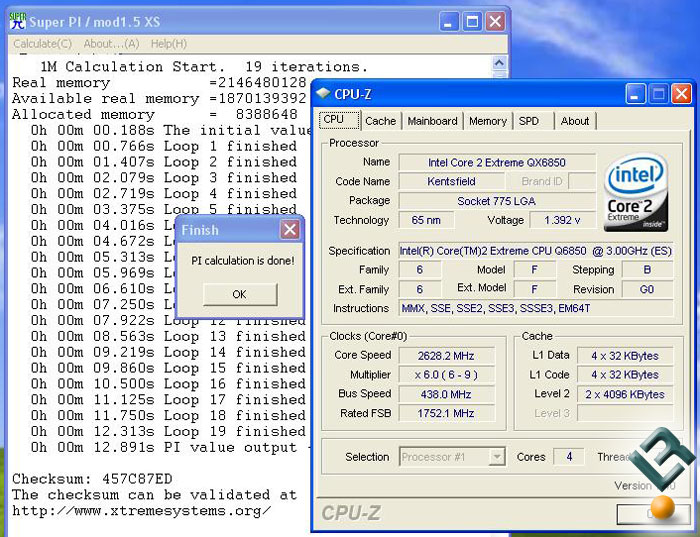The image size is (700, 537).
Task: Click the CPU-Z title bar icon
Action: coord(323,93)
